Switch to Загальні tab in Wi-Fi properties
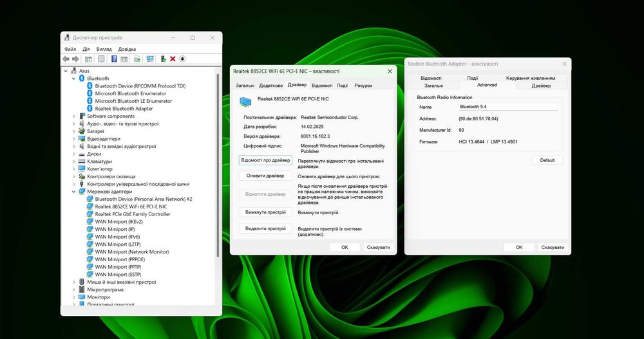Screen dimensions: 644x339 245,86
